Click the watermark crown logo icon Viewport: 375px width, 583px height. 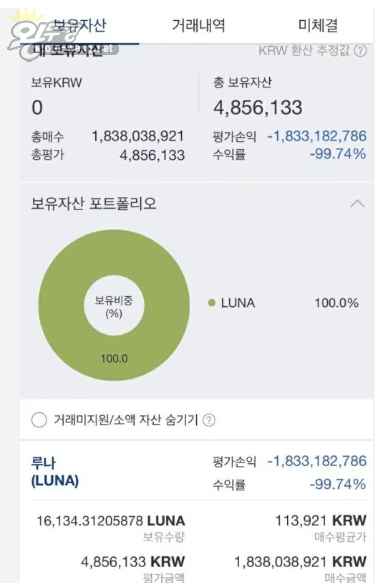point(26,15)
